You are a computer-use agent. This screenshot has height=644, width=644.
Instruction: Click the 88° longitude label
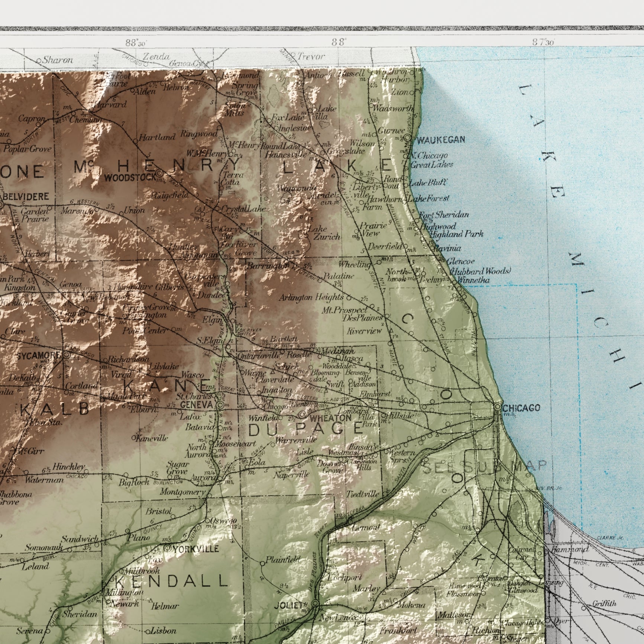340,43
